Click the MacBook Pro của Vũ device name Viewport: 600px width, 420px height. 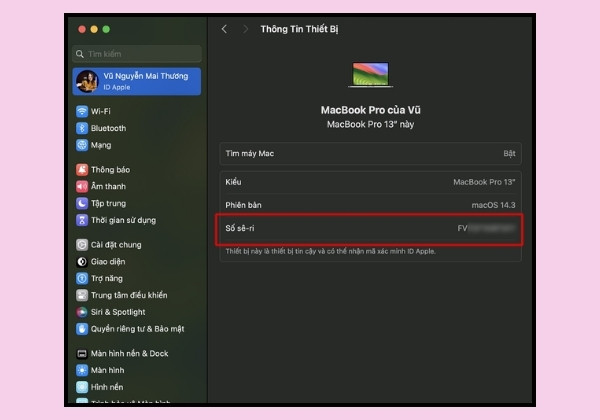pos(370,110)
